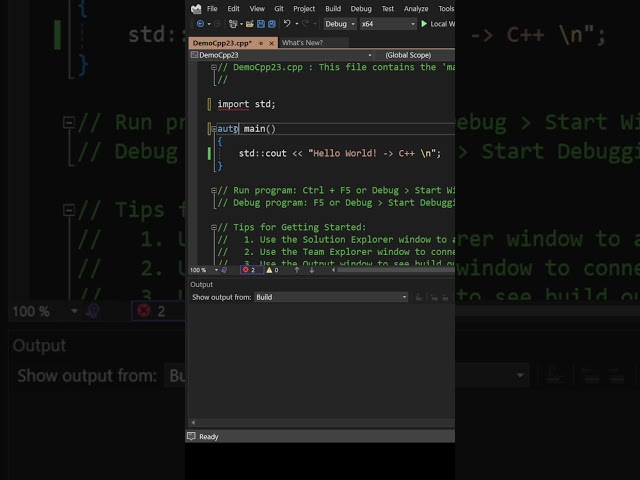
Task: Open the Debug menu
Action: [361, 9]
